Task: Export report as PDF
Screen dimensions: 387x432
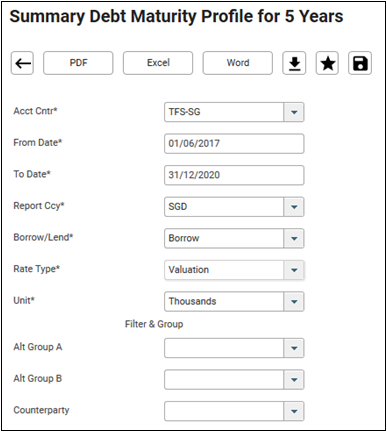Action: tap(78, 63)
